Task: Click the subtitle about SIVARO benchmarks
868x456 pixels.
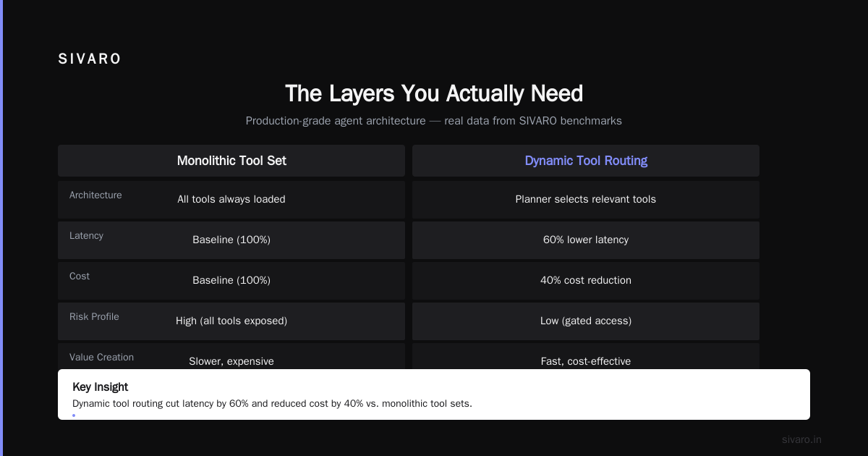Action: [x=434, y=121]
